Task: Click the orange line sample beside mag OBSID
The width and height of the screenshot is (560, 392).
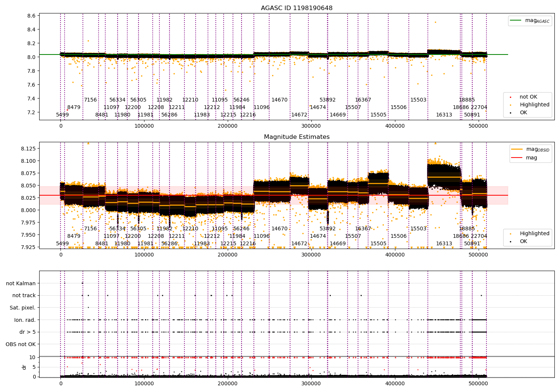Action: [517, 149]
